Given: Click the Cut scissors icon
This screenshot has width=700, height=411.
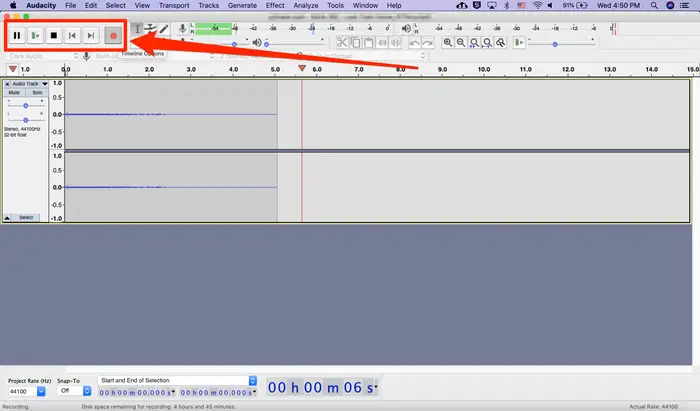Looking at the screenshot, I should point(342,43).
